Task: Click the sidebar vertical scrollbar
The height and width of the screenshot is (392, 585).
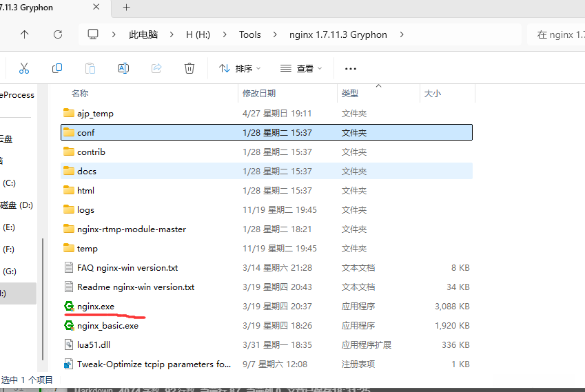Action: pos(43,299)
